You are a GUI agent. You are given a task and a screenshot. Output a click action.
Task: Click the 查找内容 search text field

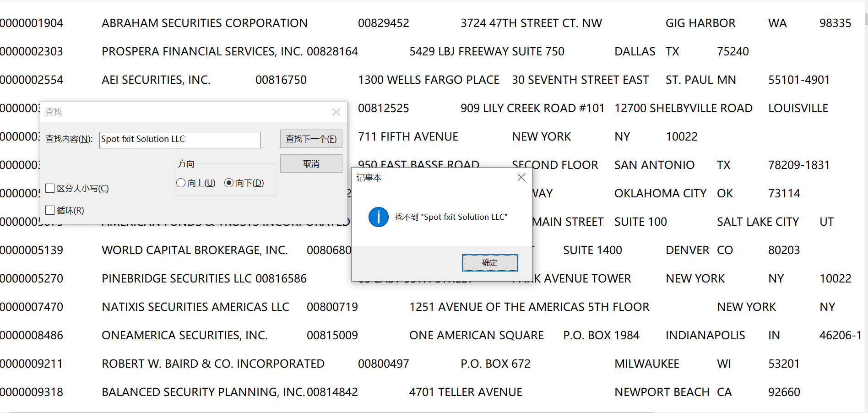click(180, 140)
